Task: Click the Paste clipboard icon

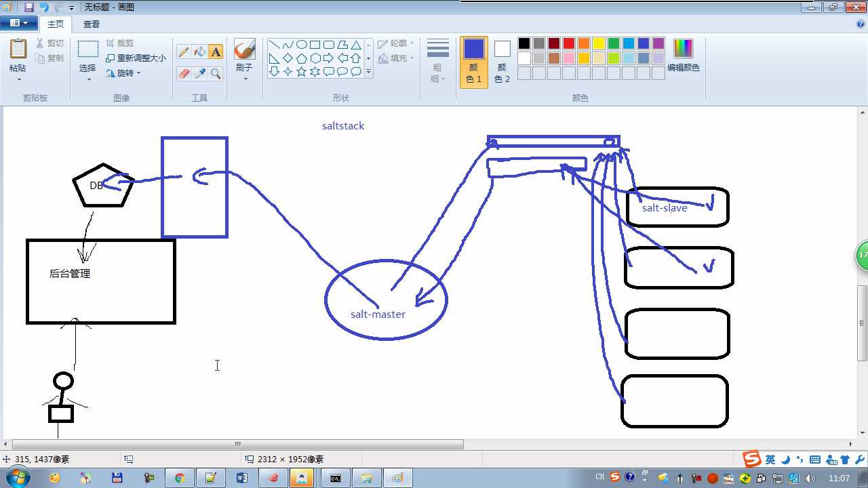Action: pos(18,49)
